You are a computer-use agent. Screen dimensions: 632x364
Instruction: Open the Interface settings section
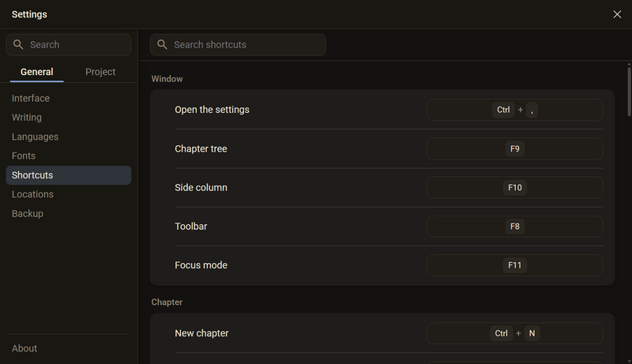[69, 98]
